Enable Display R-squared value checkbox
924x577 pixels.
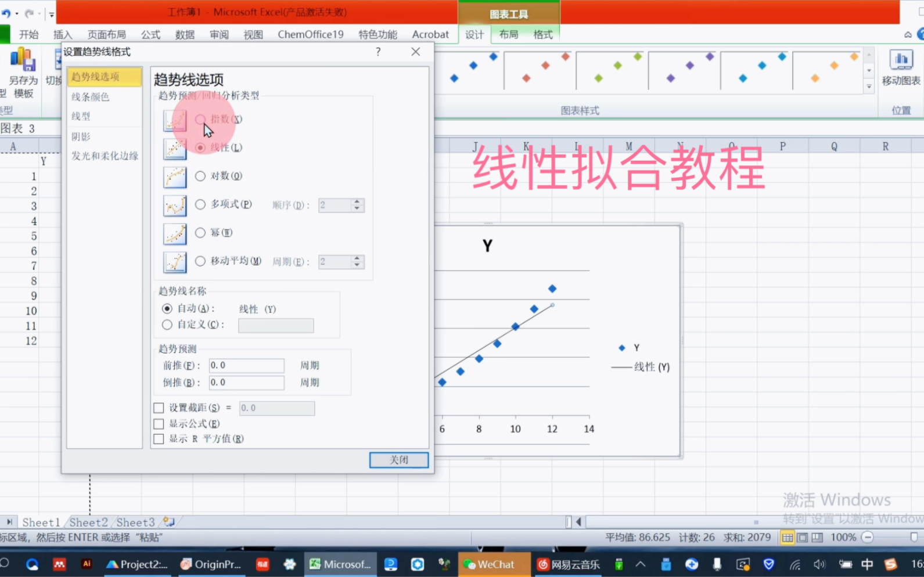tap(159, 439)
